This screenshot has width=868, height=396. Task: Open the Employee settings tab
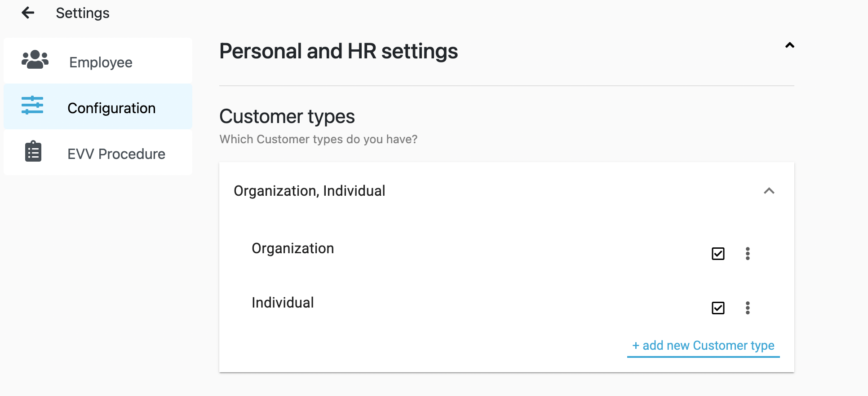pyautogui.click(x=101, y=62)
